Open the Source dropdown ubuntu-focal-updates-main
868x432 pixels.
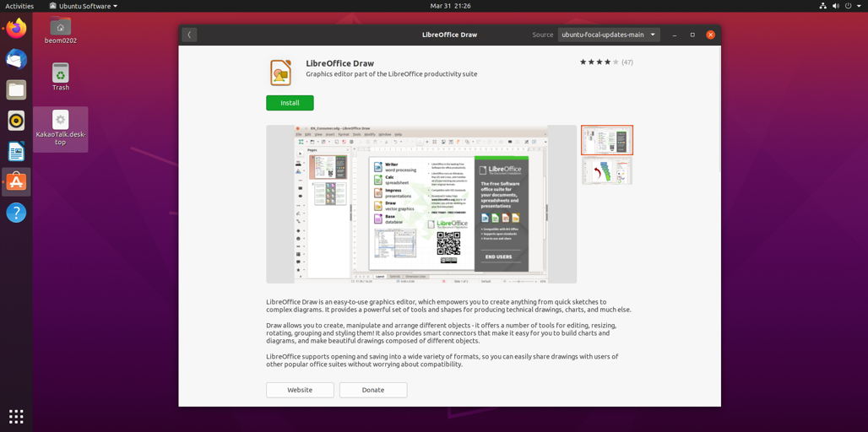coord(609,35)
